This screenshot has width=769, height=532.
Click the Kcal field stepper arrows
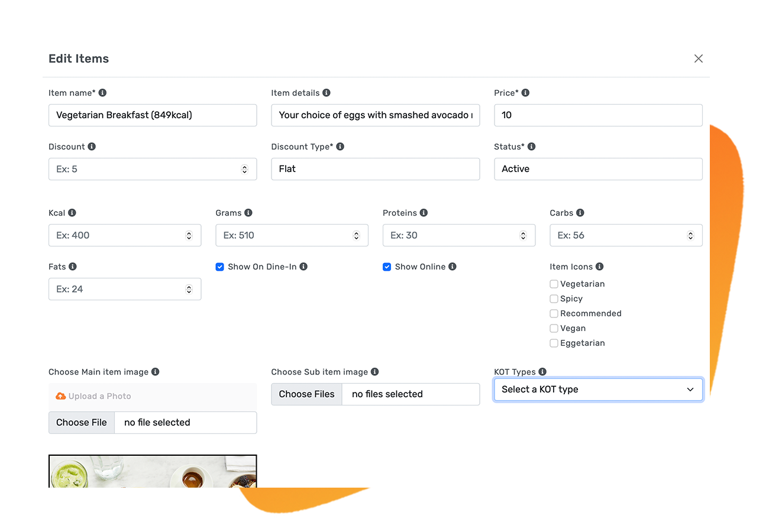coord(189,235)
